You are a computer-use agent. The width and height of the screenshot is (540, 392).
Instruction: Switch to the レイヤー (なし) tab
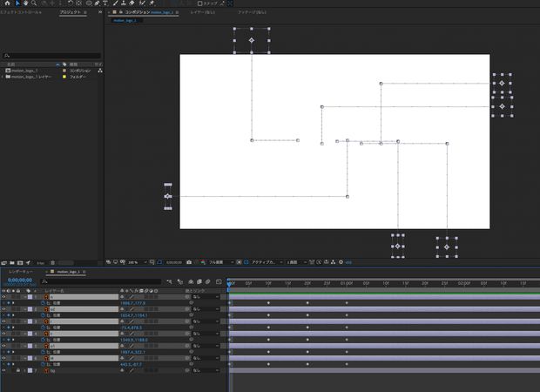point(202,12)
